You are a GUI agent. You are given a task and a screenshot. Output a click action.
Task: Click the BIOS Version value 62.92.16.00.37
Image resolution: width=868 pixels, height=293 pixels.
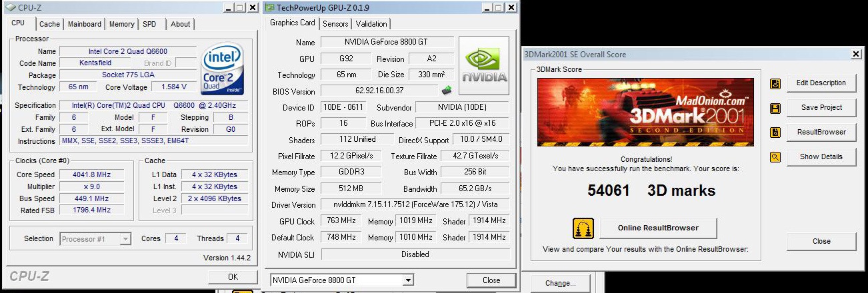379,91
